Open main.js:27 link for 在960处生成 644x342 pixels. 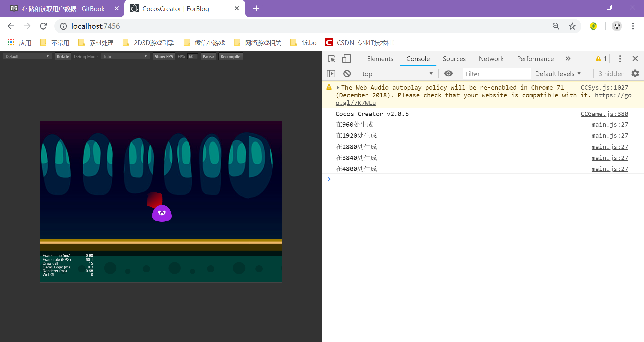[x=610, y=125]
